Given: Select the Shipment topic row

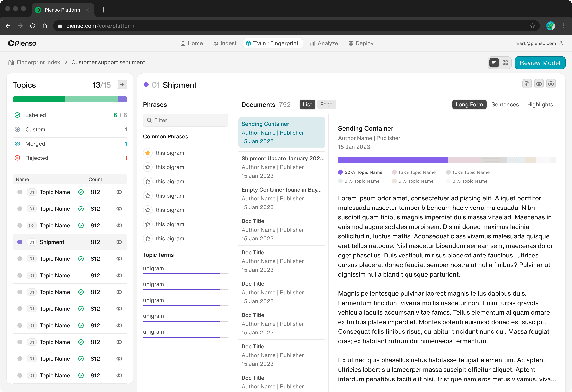Looking at the screenshot, I should click(x=70, y=242).
